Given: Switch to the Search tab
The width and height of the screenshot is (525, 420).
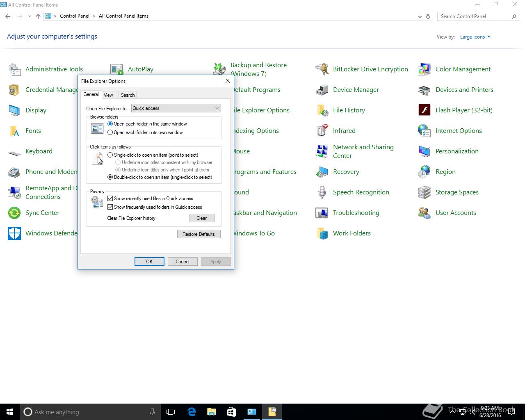Looking at the screenshot, I should tap(128, 95).
